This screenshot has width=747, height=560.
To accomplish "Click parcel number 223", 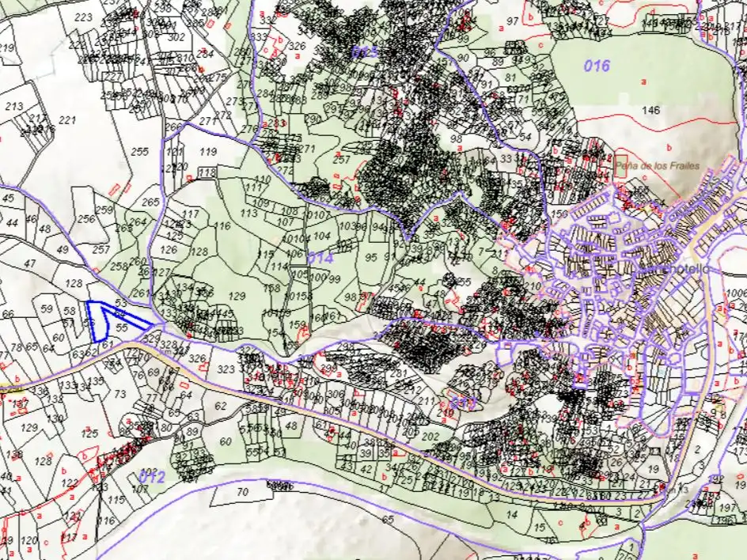I will [83, 17].
